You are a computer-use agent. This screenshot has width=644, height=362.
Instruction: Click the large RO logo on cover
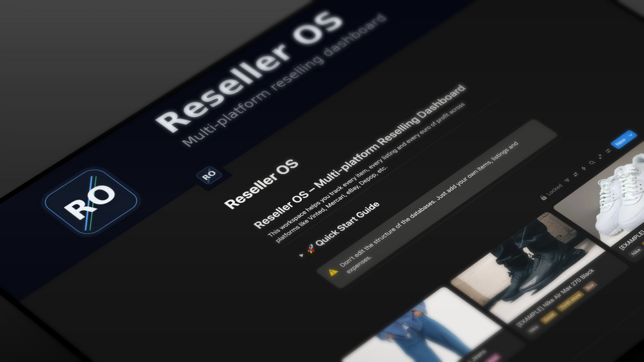91,202
